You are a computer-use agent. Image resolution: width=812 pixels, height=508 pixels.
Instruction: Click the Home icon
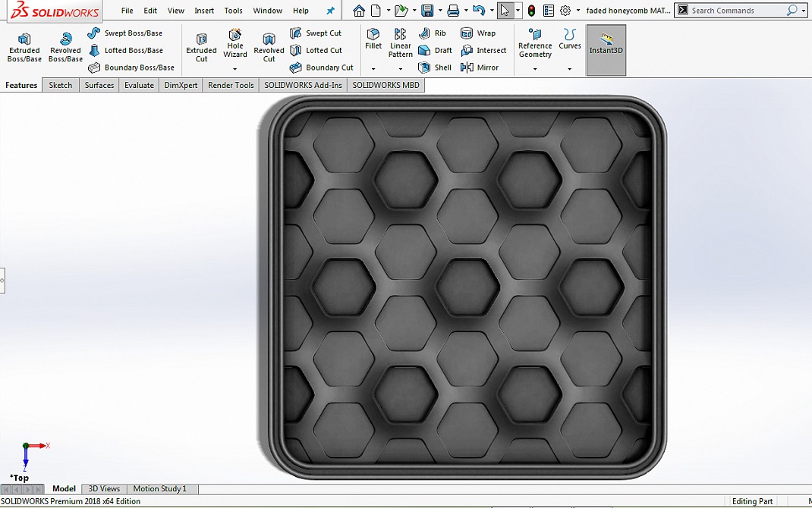coord(359,11)
